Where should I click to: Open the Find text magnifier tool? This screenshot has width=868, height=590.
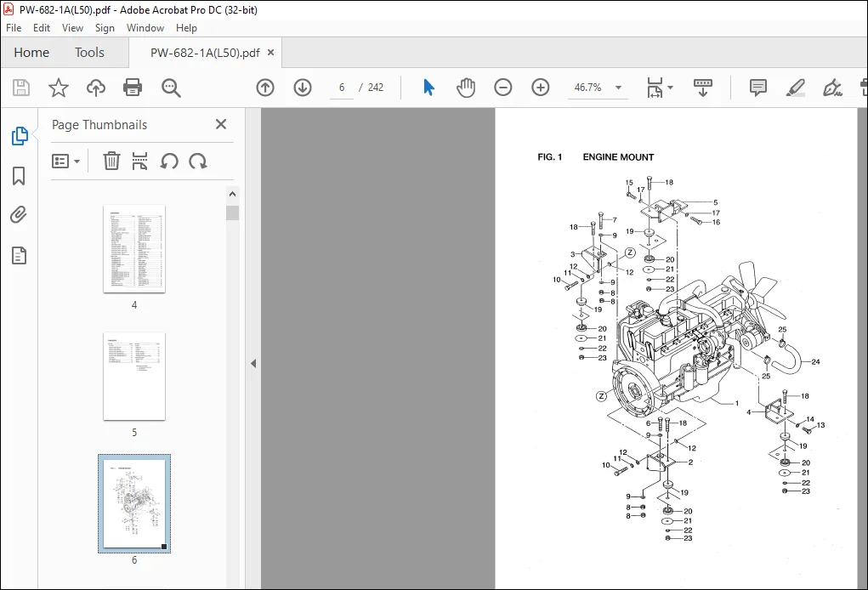point(171,88)
